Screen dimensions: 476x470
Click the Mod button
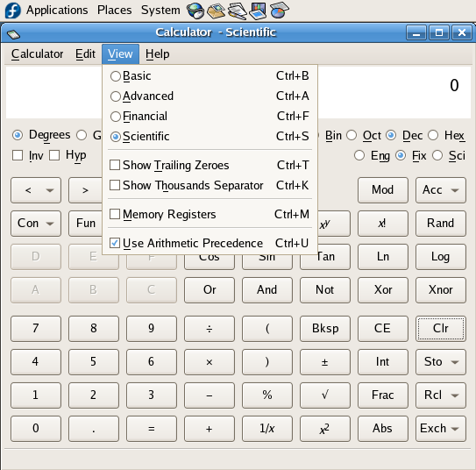pos(383,190)
